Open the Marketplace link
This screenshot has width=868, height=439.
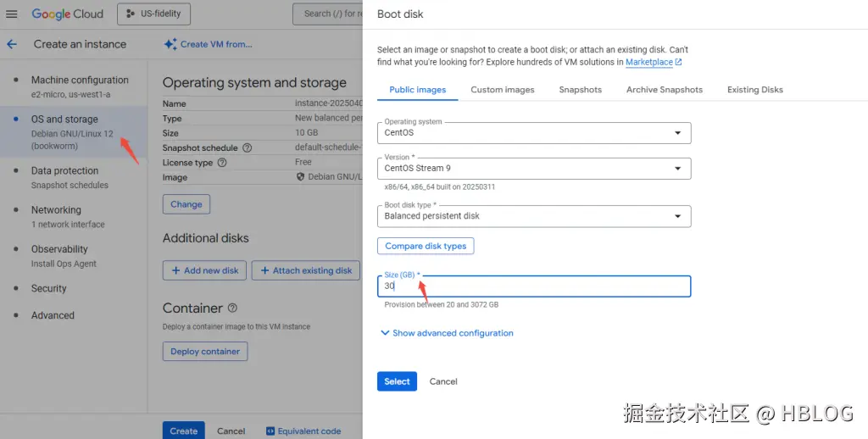[x=649, y=63]
